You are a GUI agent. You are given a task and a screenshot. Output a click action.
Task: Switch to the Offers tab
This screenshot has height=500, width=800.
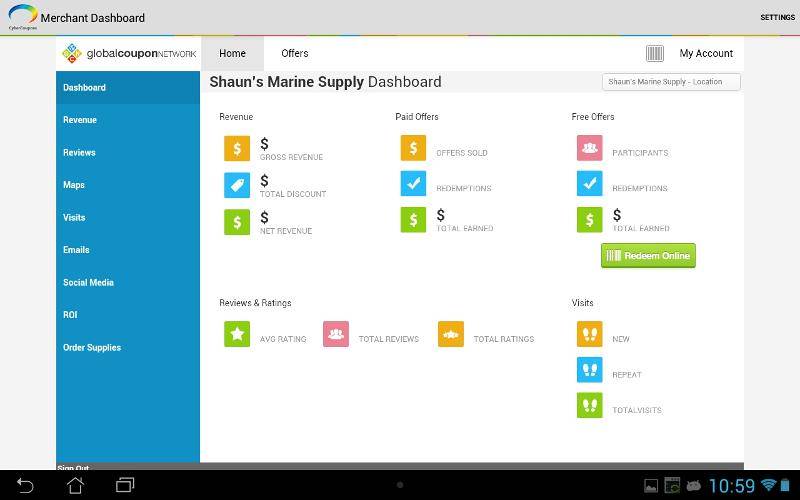pos(295,53)
